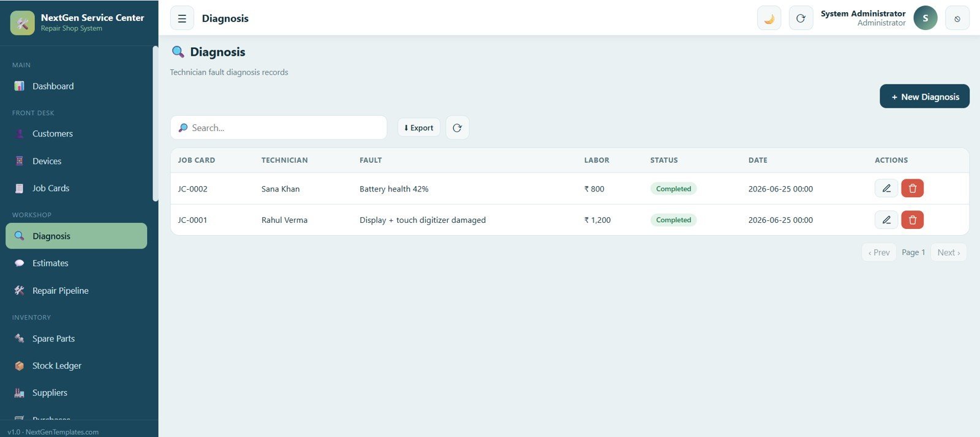Reload table with refresh icon beside Export
Image resolution: width=980 pixels, height=437 pixels.
tap(457, 127)
